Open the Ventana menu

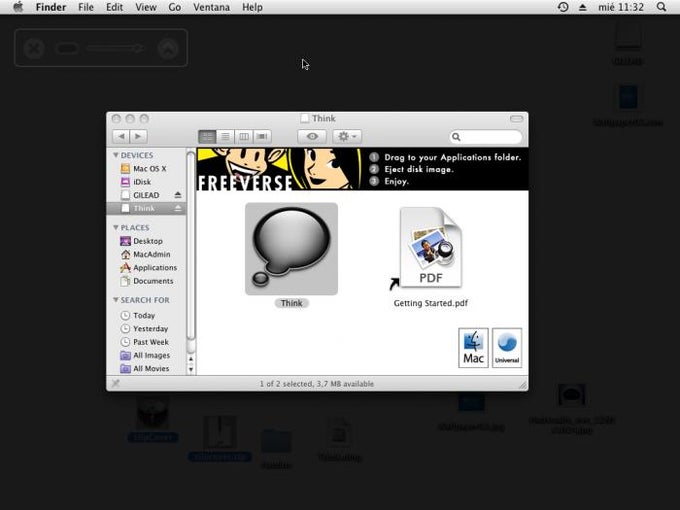pos(212,7)
